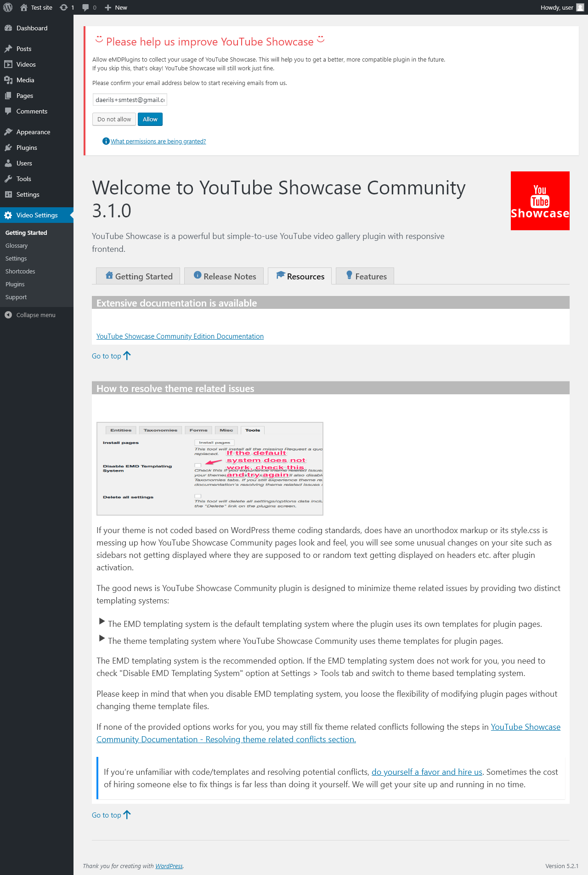This screenshot has width=588, height=875.
Task: Click the Video Settings gear icon
Action: click(8, 215)
